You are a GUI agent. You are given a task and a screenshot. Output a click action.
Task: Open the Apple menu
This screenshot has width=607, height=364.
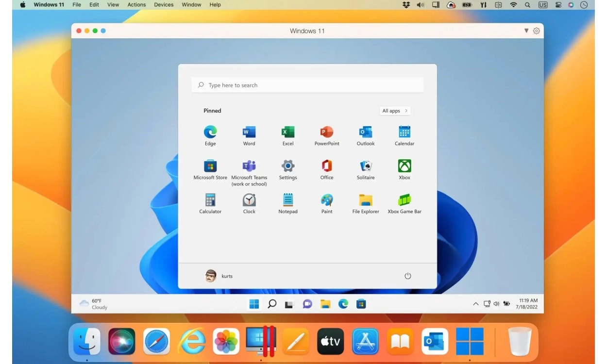22,5
